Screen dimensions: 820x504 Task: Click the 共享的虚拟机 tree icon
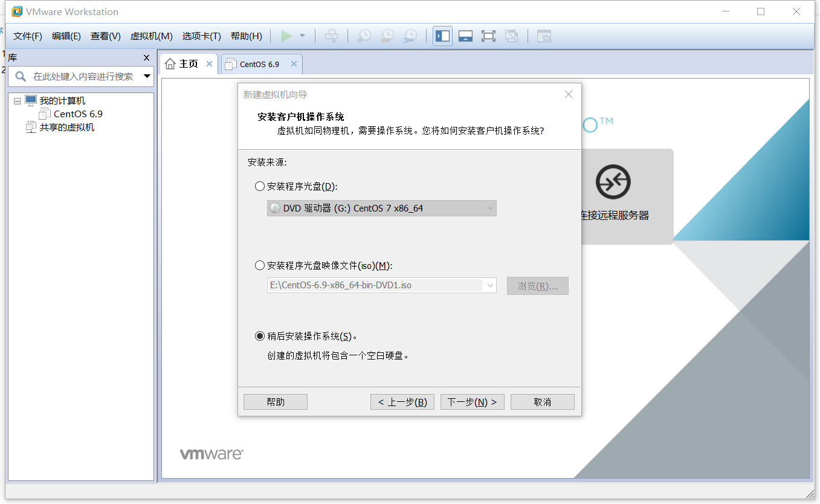(31, 127)
